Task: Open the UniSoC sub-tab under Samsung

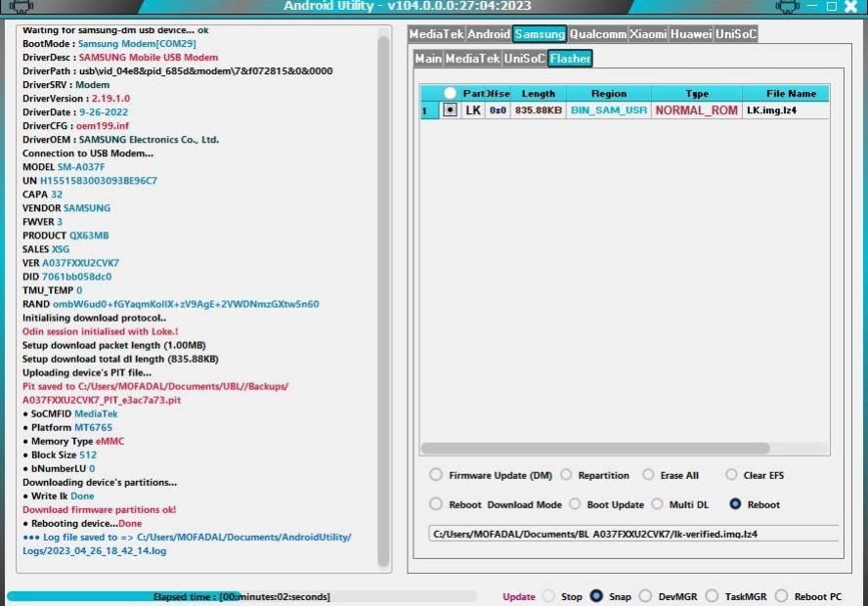Action: point(524,59)
